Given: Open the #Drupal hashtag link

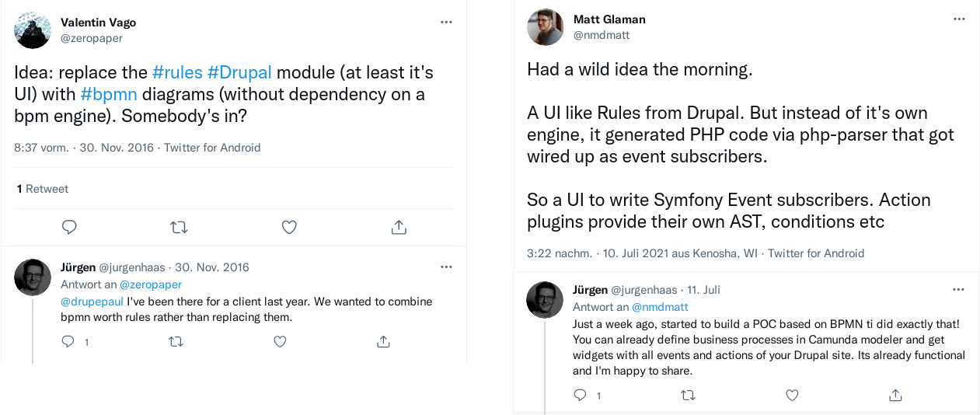Looking at the screenshot, I should coord(239,72).
